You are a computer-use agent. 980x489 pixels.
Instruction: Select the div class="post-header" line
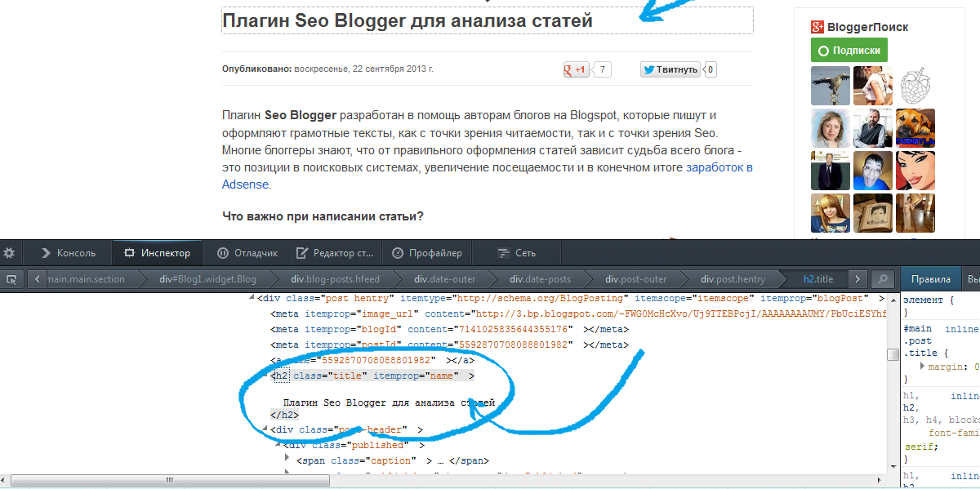pyautogui.click(x=347, y=429)
